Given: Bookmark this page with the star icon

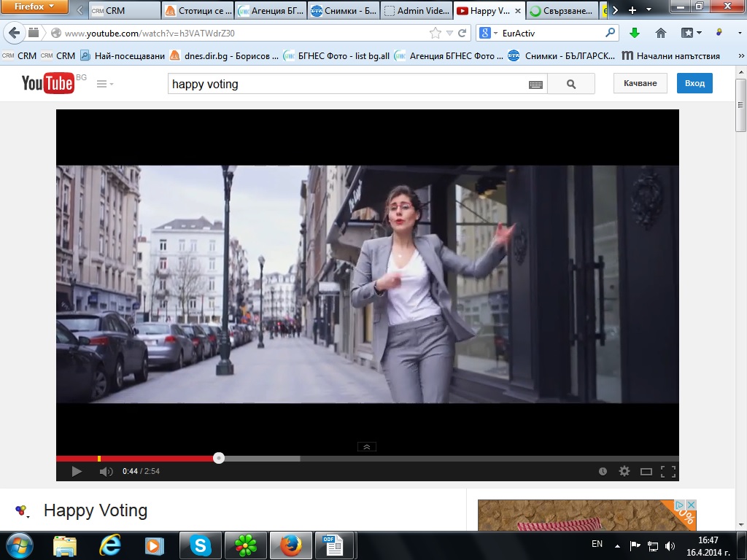Looking at the screenshot, I should (x=436, y=33).
